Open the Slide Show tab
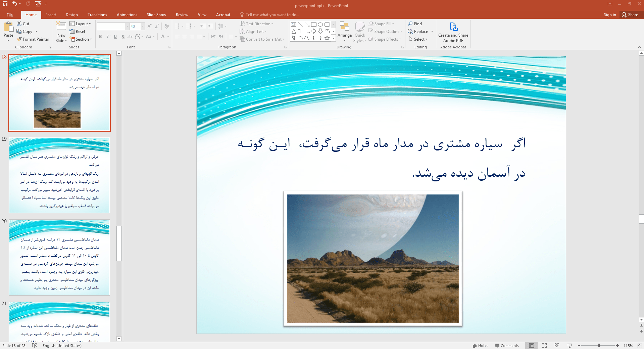Viewport: 644px width, 349px height. [x=156, y=15]
